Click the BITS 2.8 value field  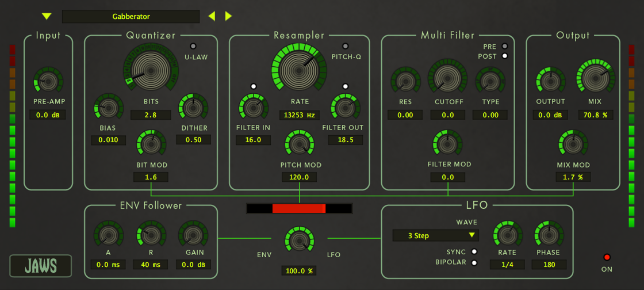(x=150, y=115)
